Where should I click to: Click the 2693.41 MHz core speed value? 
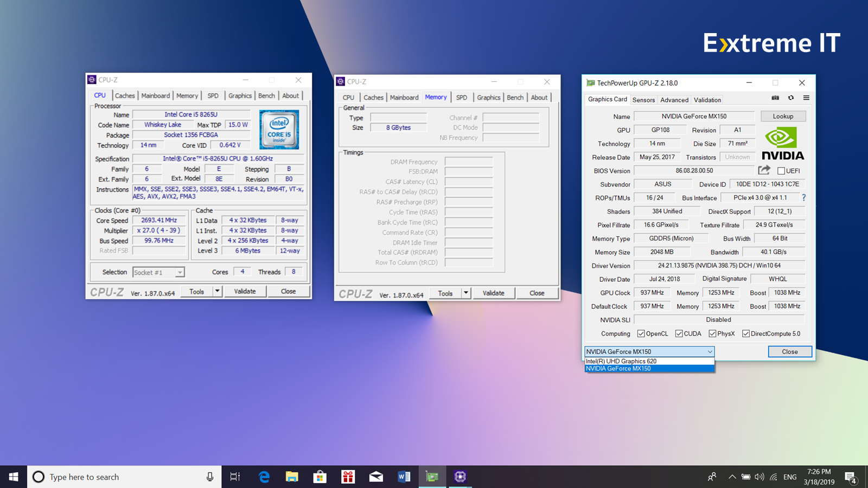(159, 220)
